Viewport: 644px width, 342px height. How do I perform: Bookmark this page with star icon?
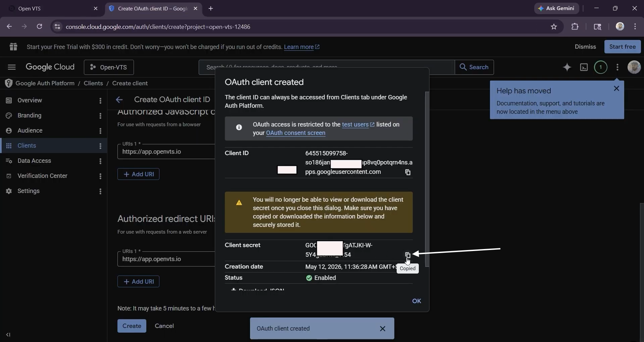click(554, 27)
